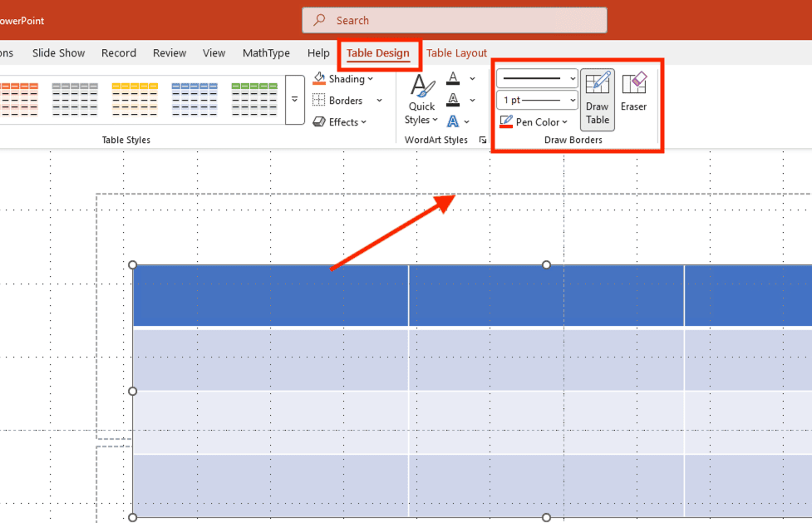This screenshot has height=523, width=812.
Task: Open the Shading dropdown arrow
Action: click(371, 79)
